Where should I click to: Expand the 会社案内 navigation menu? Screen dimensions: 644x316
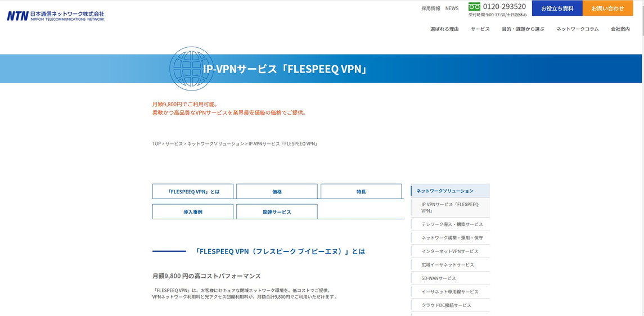[620, 29]
